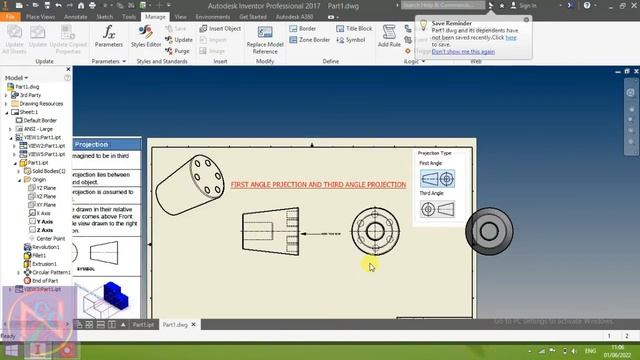Collapse VIEW1:Part1.ipt node
The width and height of the screenshot is (640, 360).
(x=11, y=138)
